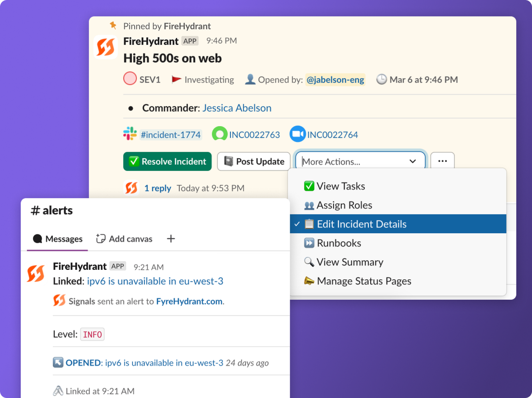Click the canvas icon next to Add canvas
Viewport: 532px width, 398px height.
(x=101, y=239)
